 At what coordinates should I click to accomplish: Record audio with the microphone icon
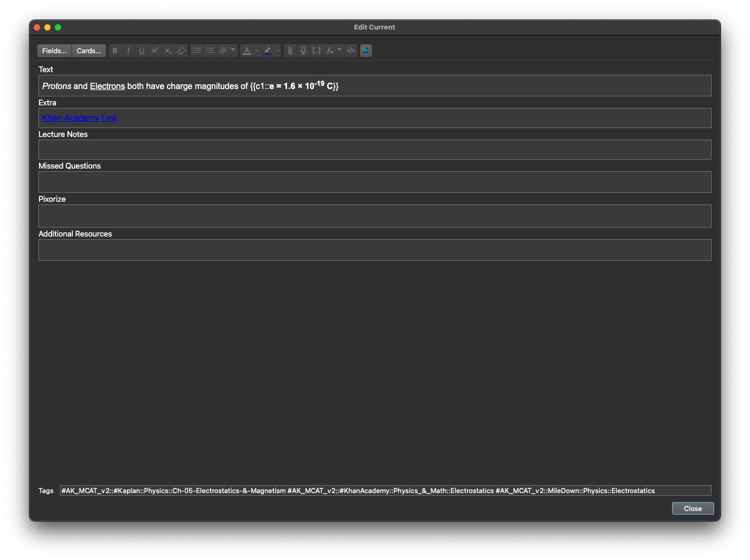click(303, 51)
